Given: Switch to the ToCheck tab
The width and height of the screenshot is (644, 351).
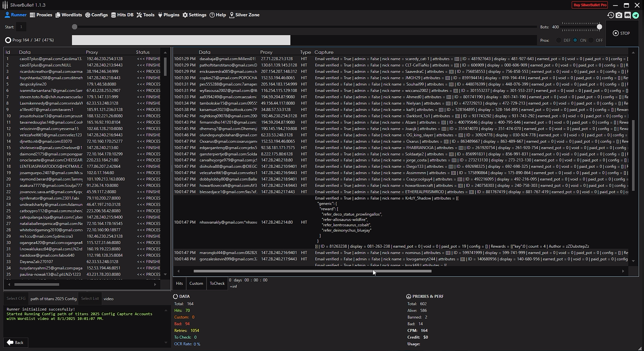Looking at the screenshot, I should click(x=217, y=283).
